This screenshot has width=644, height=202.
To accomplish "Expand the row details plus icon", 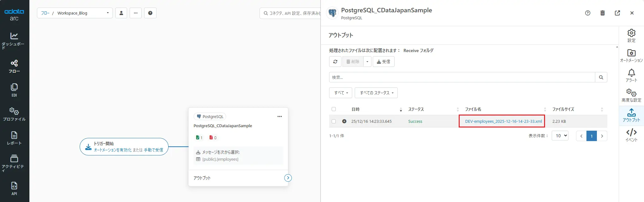I will pyautogui.click(x=344, y=121).
